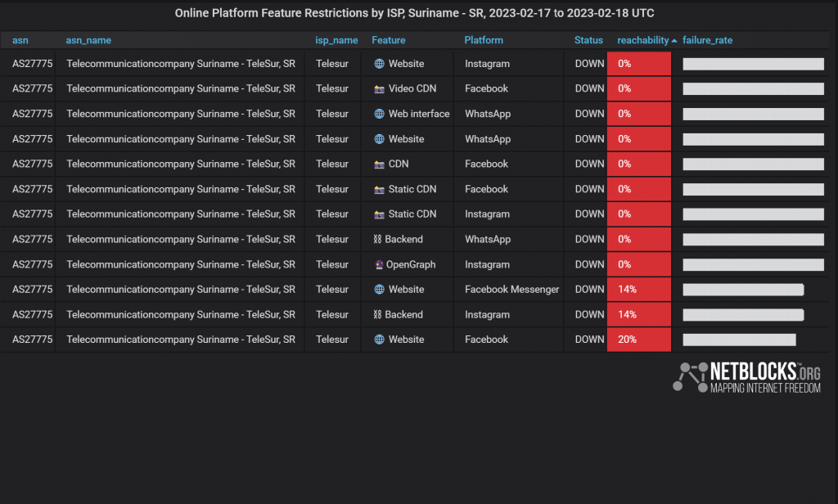This screenshot has width=838, height=504.
Task: Click Facebook cell in Video CDN row
Action: coord(486,88)
